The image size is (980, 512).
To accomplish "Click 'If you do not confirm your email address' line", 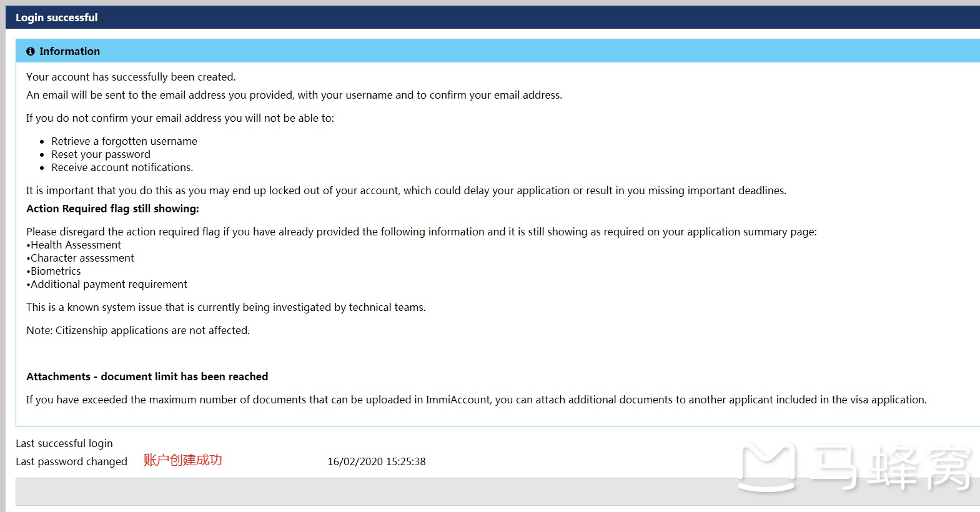I will click(180, 118).
